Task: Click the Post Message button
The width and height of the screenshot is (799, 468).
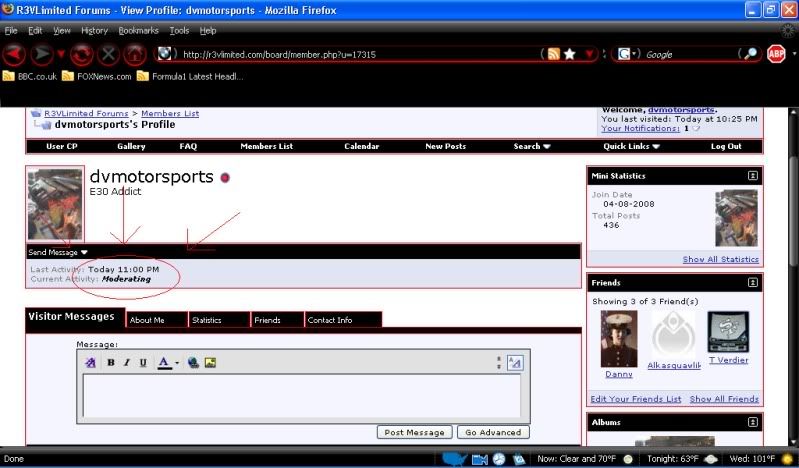Action: pyautogui.click(x=414, y=432)
